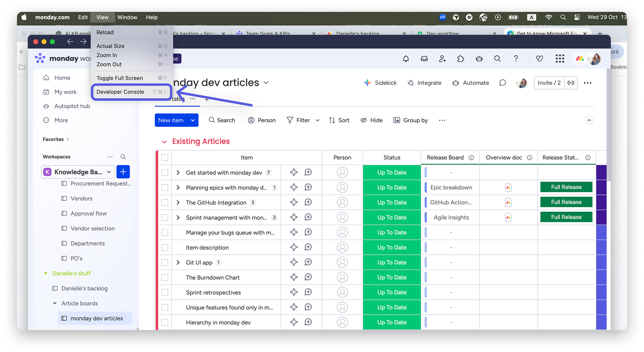The height and width of the screenshot is (352, 644).
Task: Copy board link with the link icon
Action: [x=571, y=83]
